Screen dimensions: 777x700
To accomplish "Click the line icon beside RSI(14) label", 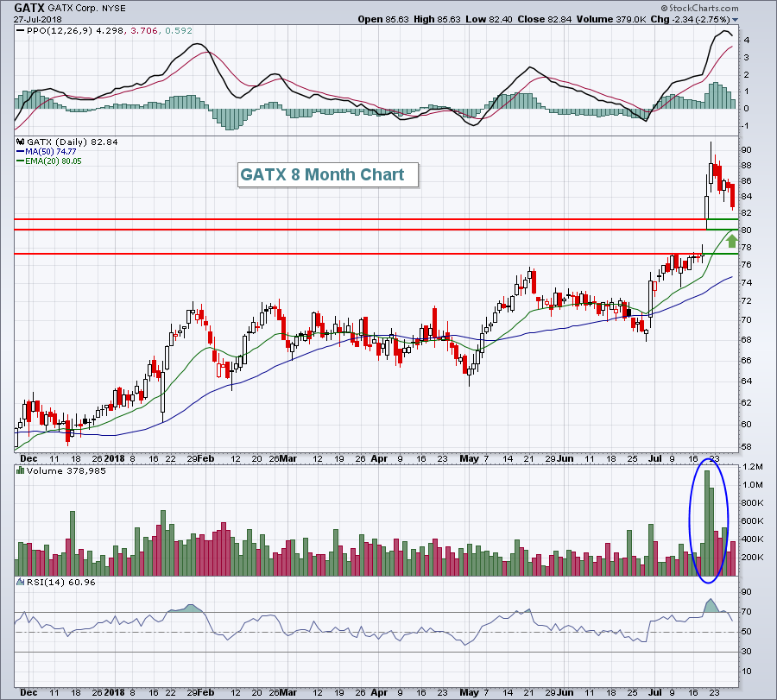I will [x=21, y=582].
